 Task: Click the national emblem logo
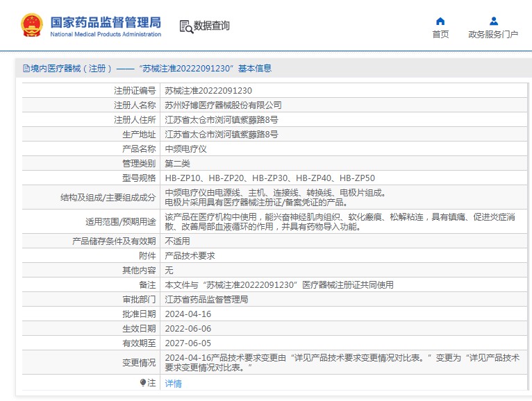31,25
